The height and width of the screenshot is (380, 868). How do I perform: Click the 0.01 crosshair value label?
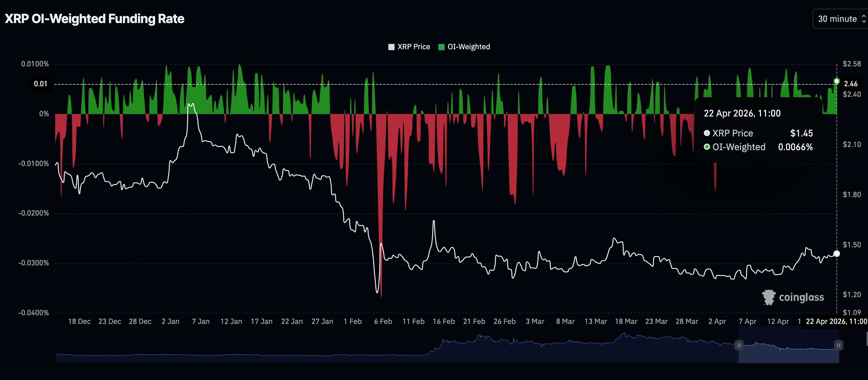point(41,84)
